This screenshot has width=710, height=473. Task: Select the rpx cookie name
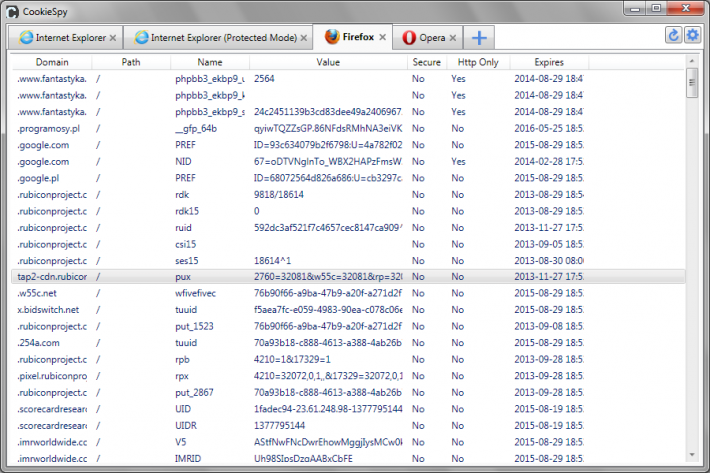[182, 376]
